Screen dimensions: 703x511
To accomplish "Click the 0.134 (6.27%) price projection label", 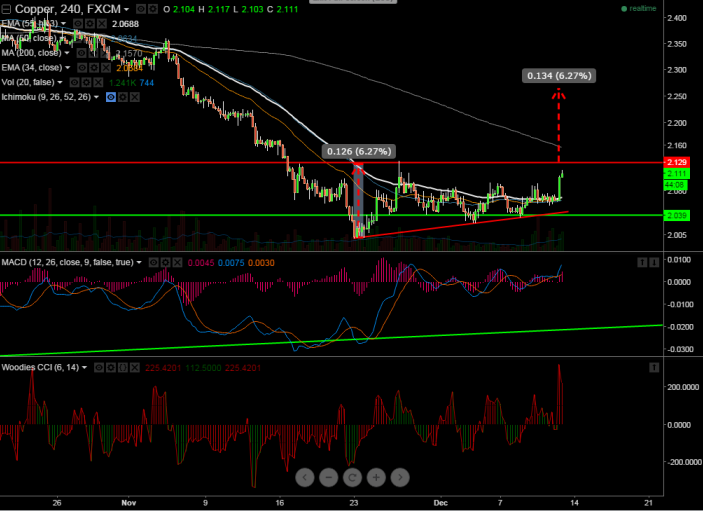I will [x=558, y=75].
